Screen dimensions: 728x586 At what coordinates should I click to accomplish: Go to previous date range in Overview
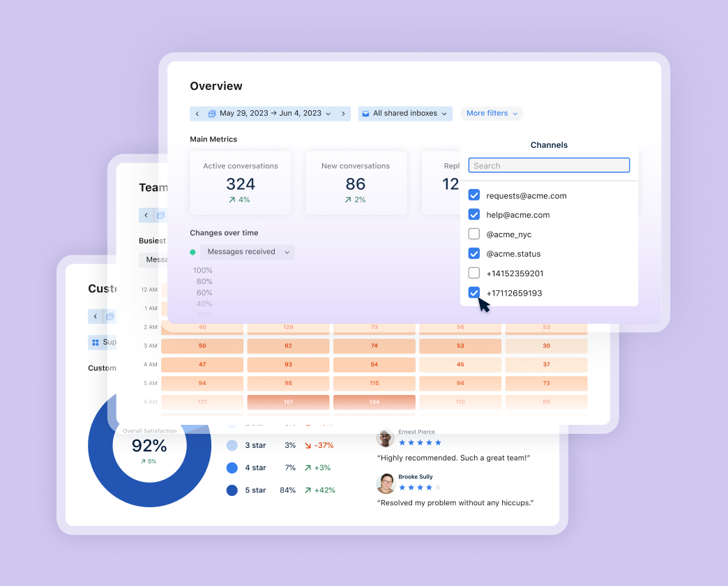pos(197,114)
